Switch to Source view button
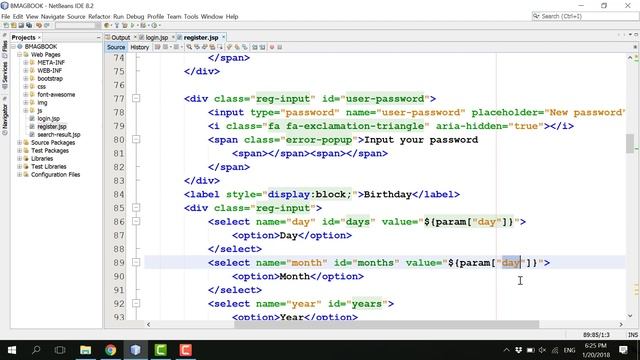 click(116, 47)
